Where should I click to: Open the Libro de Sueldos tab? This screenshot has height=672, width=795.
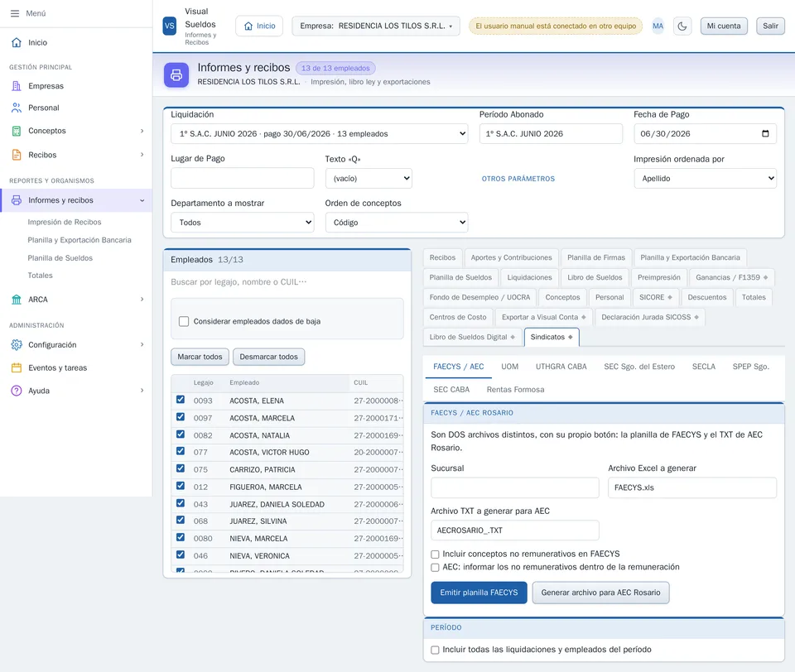click(595, 277)
